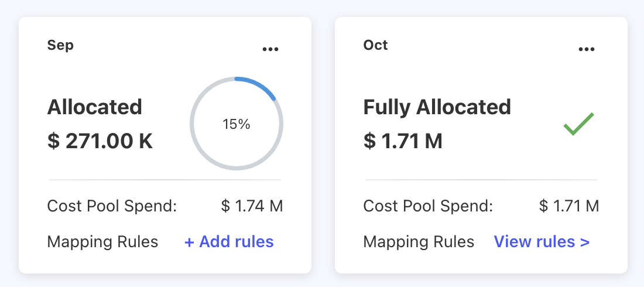The image size is (644, 287).
Task: Open View rules for the Oct card
Action: (x=535, y=242)
